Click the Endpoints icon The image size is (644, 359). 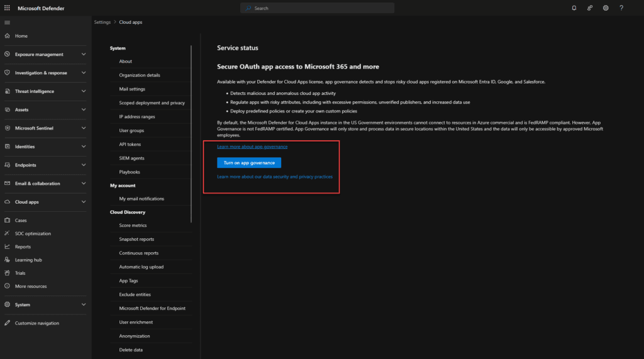point(7,165)
